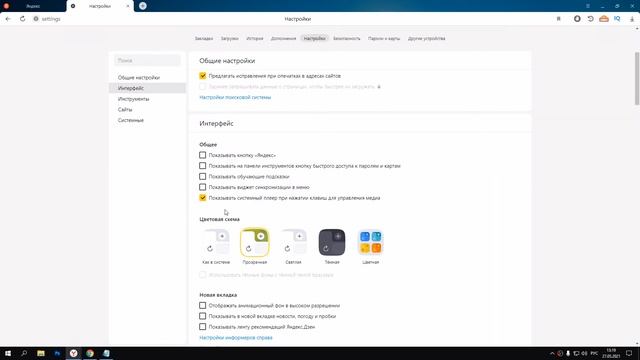Reload the page with the refresh icon
The width and height of the screenshot is (640, 360).
click(x=22, y=19)
